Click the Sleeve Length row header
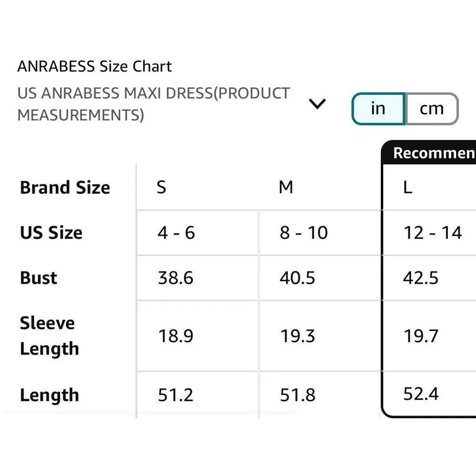The height and width of the screenshot is (476, 476). coord(49,336)
